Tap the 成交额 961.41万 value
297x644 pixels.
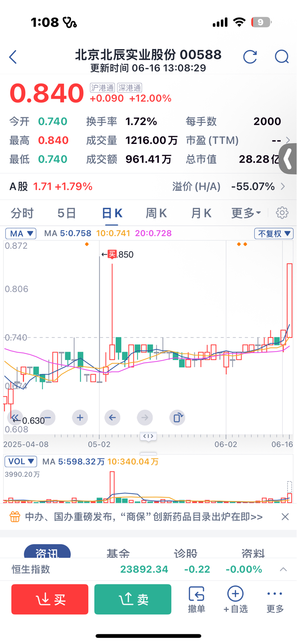pos(148,159)
